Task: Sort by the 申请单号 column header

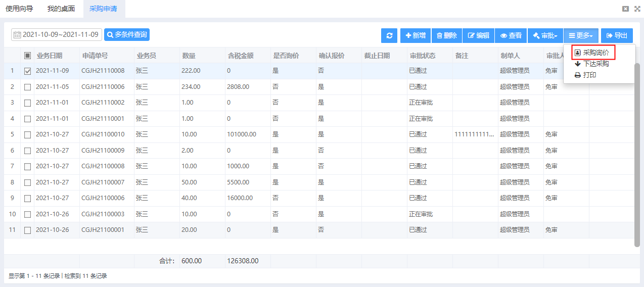Action: 107,56
